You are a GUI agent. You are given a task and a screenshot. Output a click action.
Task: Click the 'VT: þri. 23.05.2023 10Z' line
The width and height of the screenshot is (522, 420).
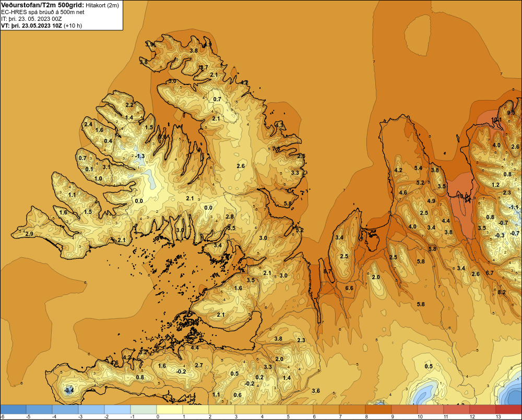pos(31,26)
